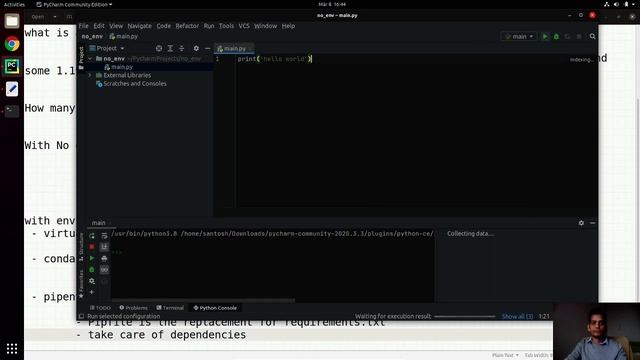
Task: Open Project panel settings gear
Action: pyautogui.click(x=196, y=48)
